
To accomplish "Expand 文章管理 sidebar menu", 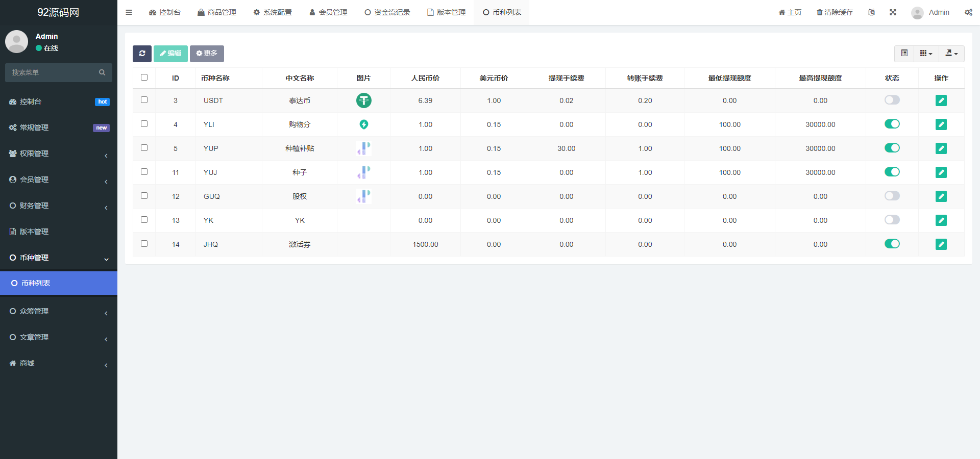I will tap(59, 337).
